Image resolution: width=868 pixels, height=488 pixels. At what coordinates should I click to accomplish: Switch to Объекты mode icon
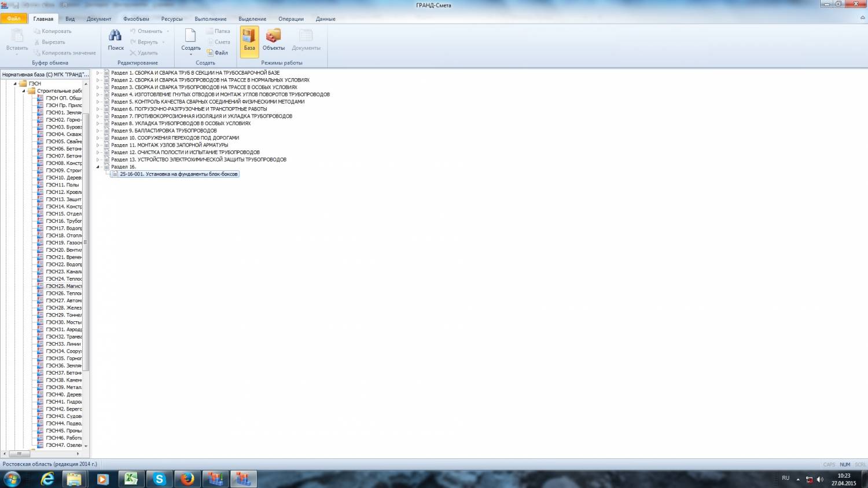pyautogui.click(x=273, y=36)
